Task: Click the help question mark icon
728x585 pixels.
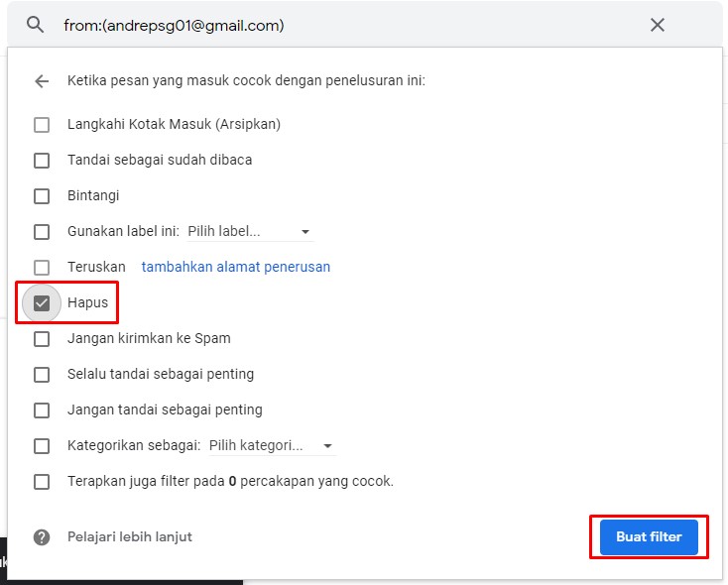Action: (x=42, y=537)
